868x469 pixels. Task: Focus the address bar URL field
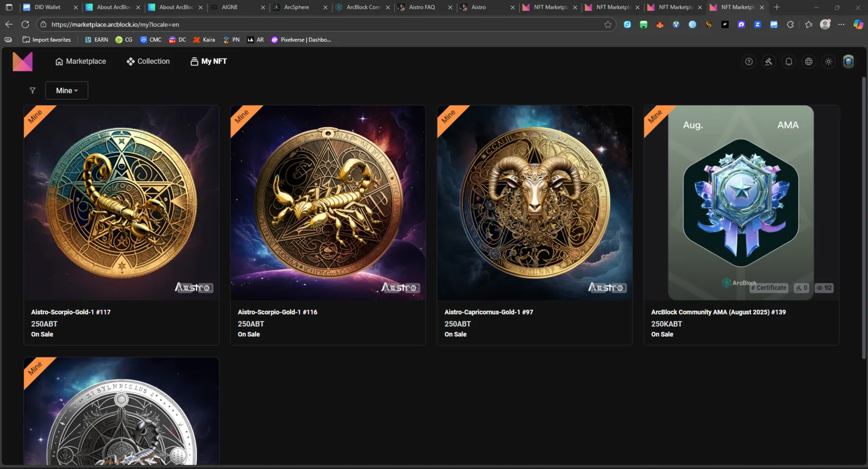click(325, 24)
